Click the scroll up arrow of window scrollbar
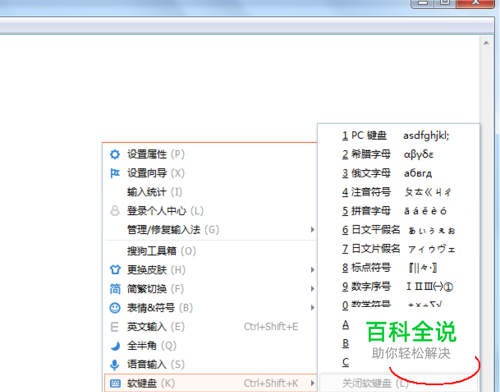 [x=486, y=43]
